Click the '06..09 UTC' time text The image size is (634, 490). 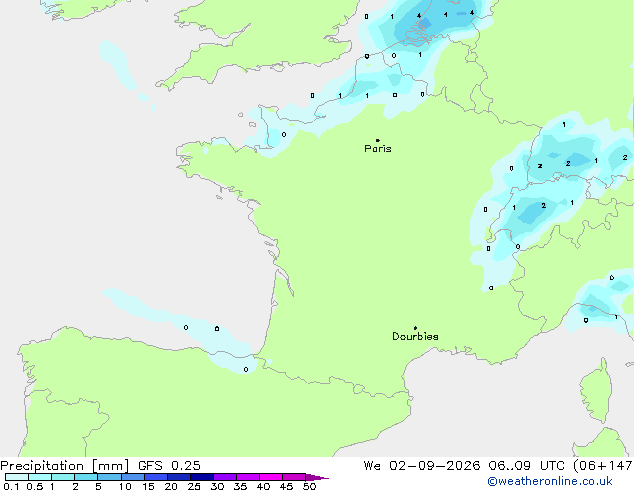526,466
